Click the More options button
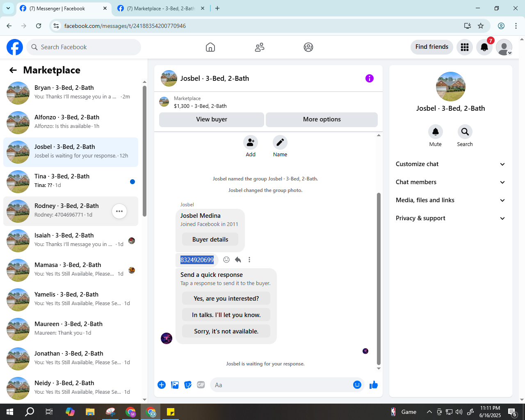 click(322, 119)
